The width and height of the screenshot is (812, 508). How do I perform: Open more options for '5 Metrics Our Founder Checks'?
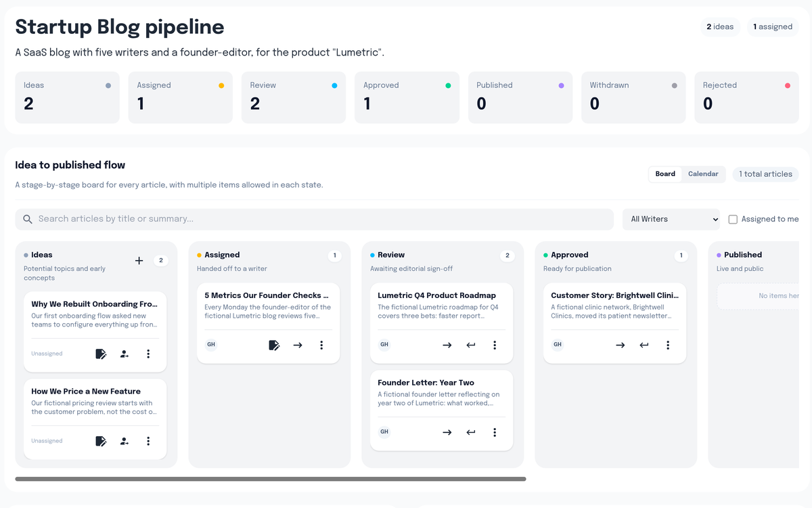[321, 345]
